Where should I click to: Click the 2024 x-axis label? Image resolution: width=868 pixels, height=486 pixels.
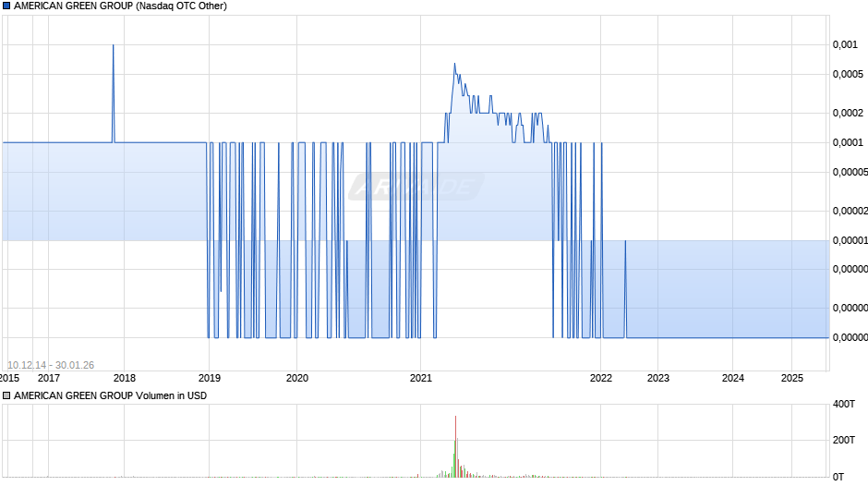(733, 378)
